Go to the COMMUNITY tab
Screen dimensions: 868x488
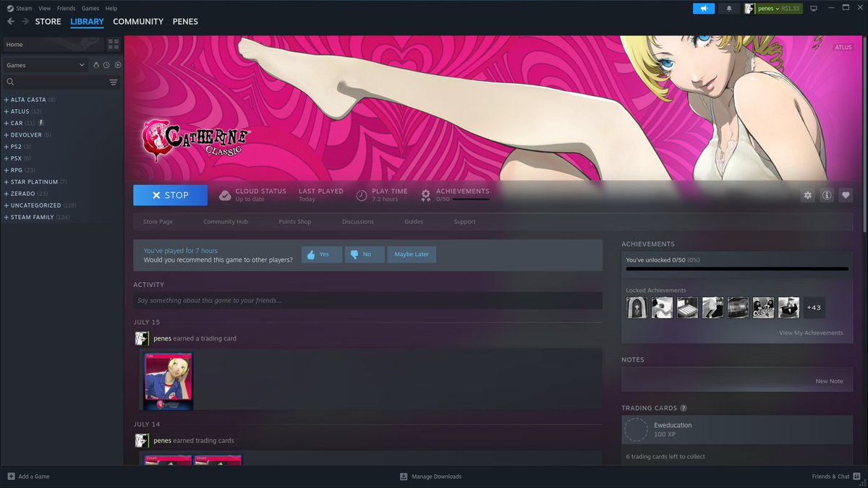[x=138, y=22]
